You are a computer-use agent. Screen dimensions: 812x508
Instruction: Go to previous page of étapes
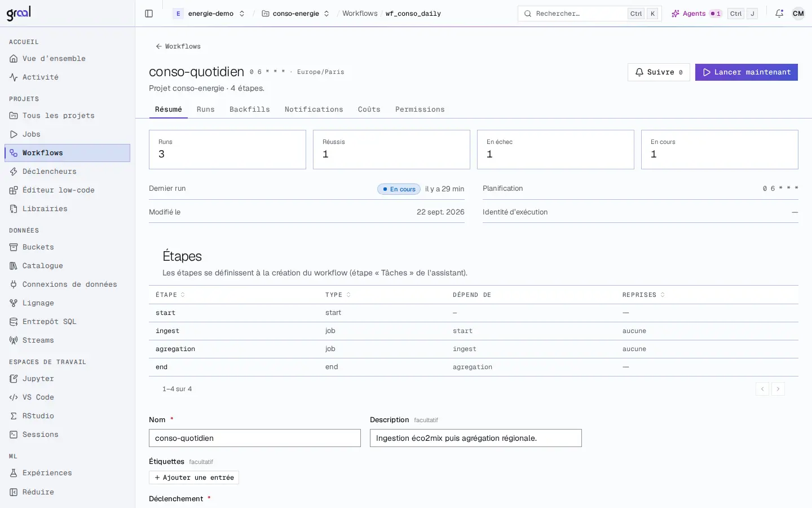point(762,389)
